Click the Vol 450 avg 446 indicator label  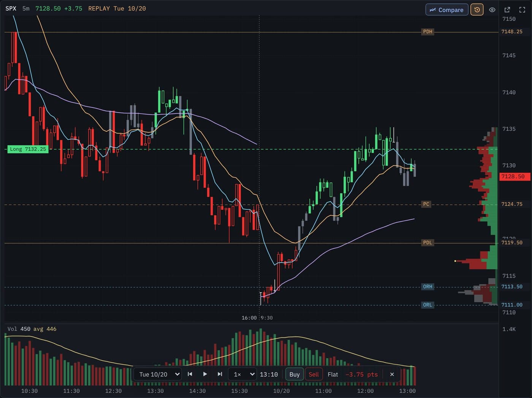(32, 329)
